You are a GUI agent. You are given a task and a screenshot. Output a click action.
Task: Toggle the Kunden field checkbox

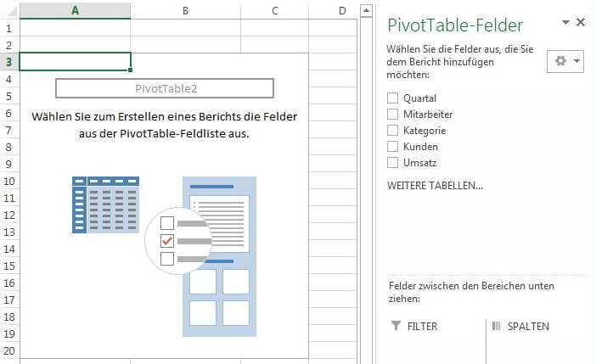[392, 146]
